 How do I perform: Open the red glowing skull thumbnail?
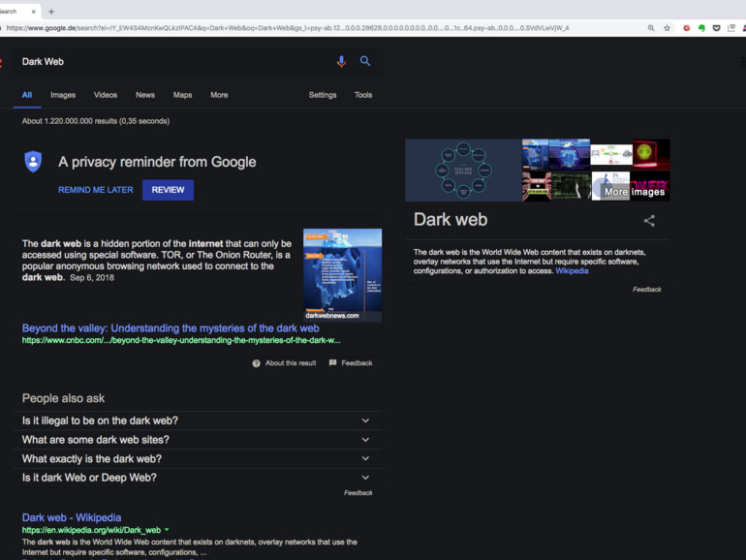pos(651,154)
